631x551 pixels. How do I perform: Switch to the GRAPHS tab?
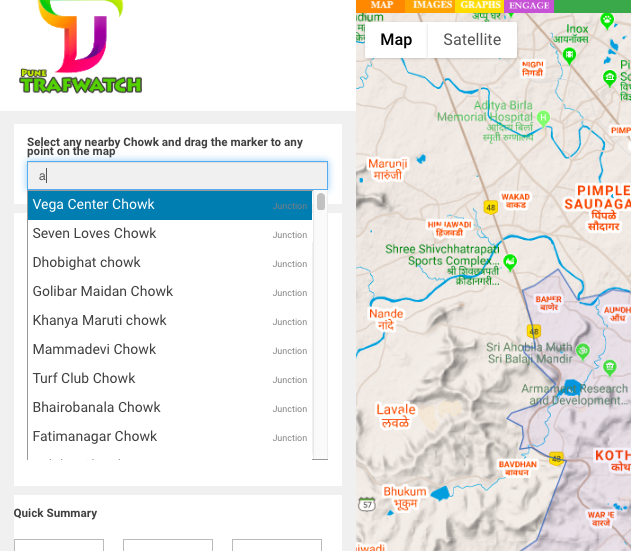(480, 5)
